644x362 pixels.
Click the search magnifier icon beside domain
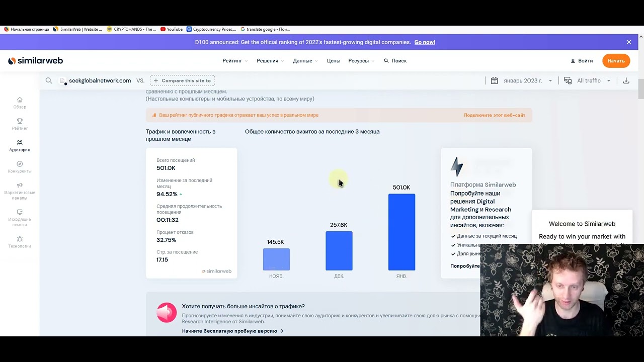49,80
